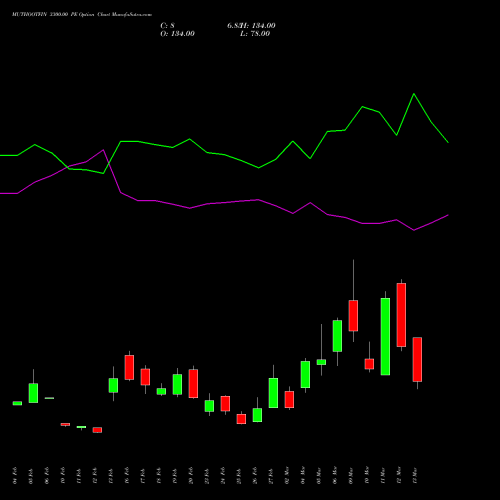Click the open value "O: 134.00"
The height and width of the screenshot is (500, 500).
click(177, 34)
